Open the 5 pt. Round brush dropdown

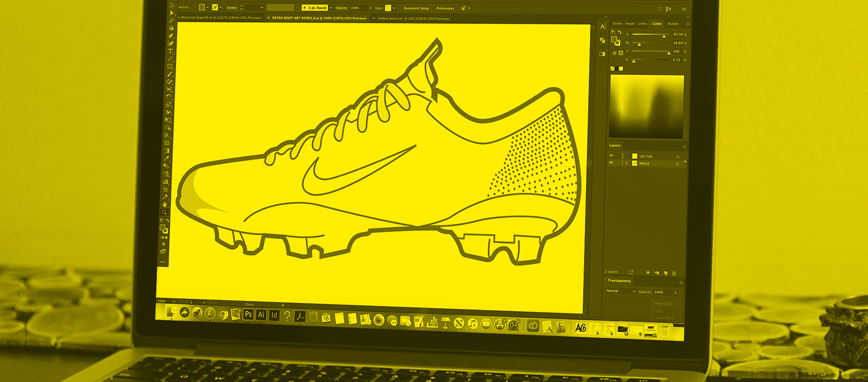[x=331, y=8]
